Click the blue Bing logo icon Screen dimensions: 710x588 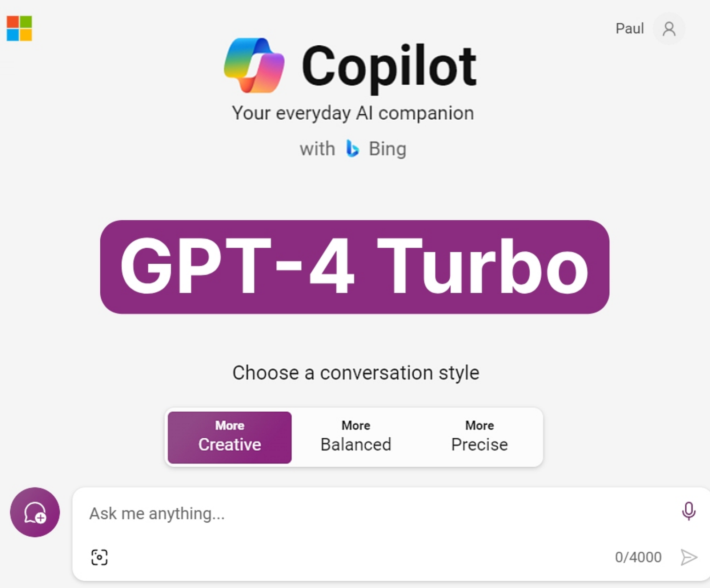pos(352,148)
